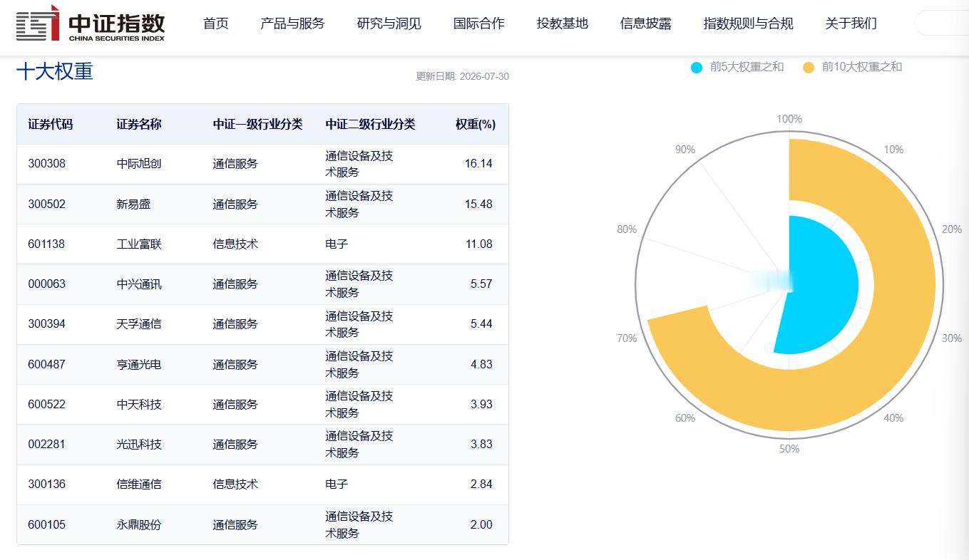
Task: Go to 关于我们 in the top bar
Action: (851, 24)
